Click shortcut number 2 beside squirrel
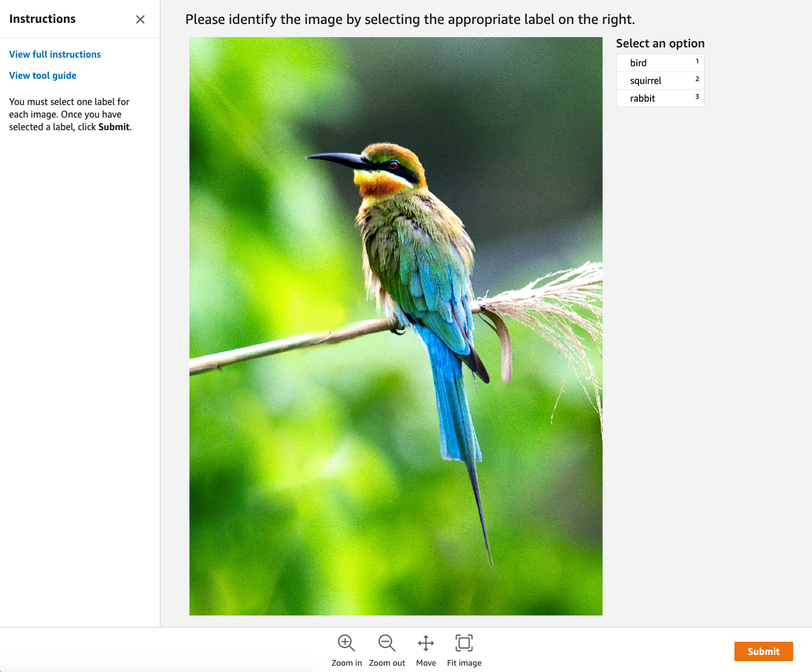This screenshot has height=672, width=812. [x=697, y=79]
